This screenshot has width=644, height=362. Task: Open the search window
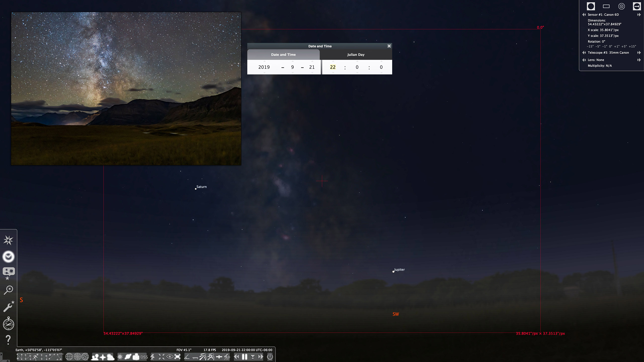(x=8, y=290)
